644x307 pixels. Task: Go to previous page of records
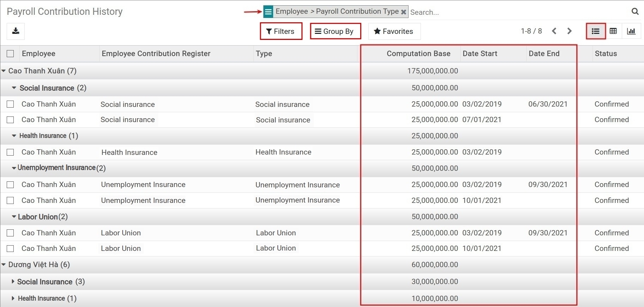[x=554, y=31]
